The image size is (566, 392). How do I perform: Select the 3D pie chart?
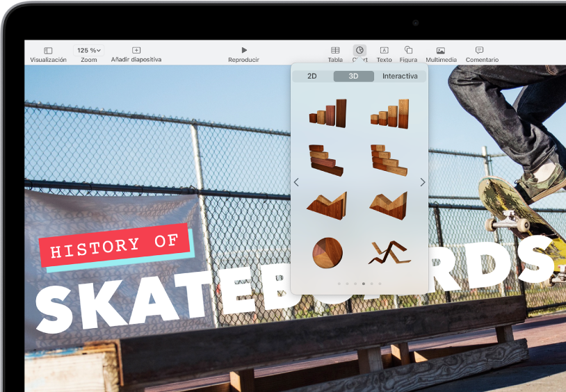tap(327, 252)
